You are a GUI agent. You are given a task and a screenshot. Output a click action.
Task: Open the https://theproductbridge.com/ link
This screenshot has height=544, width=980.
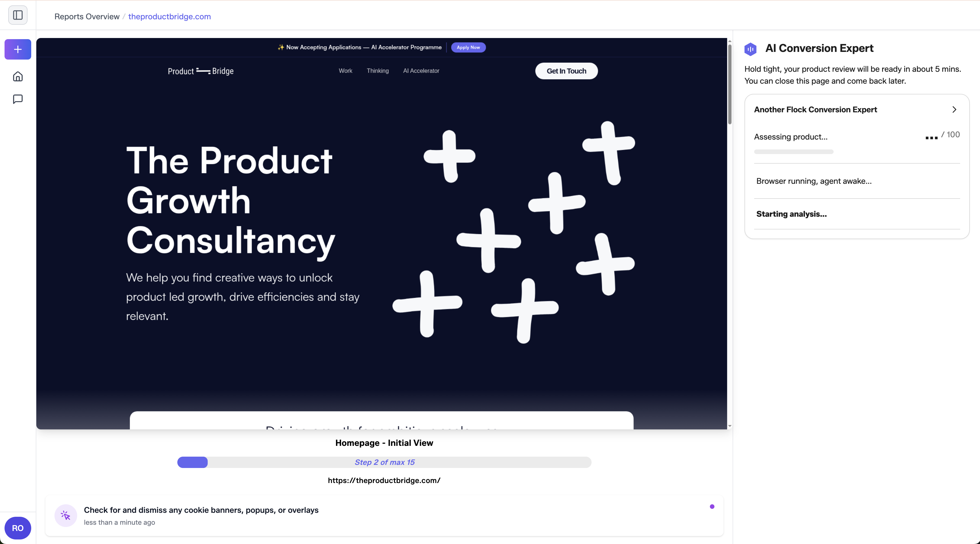point(384,480)
